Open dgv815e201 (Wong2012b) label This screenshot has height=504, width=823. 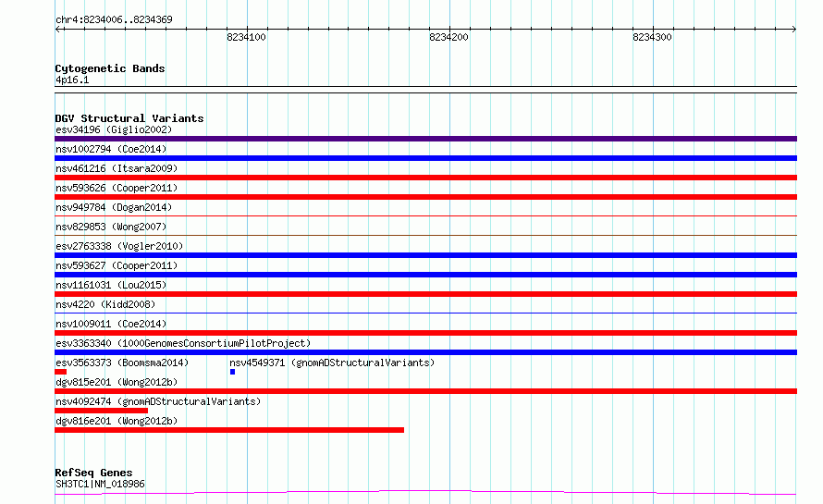click(117, 382)
